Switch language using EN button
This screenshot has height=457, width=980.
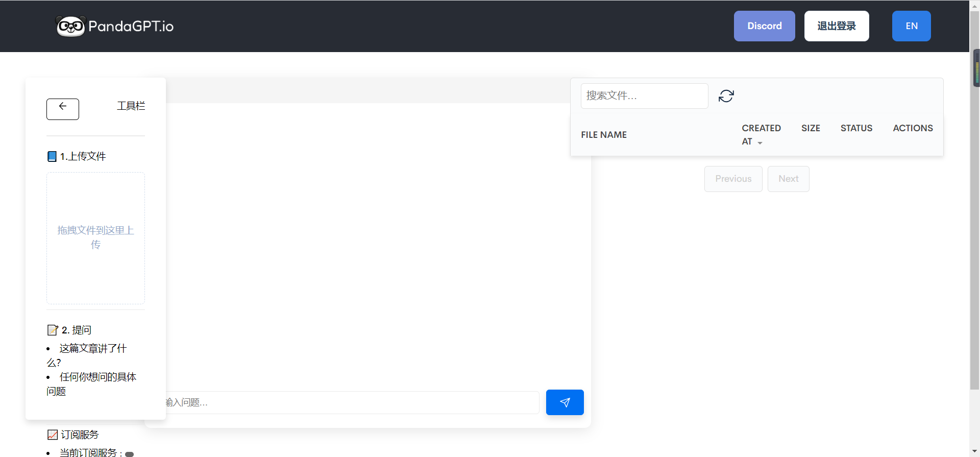tap(911, 26)
